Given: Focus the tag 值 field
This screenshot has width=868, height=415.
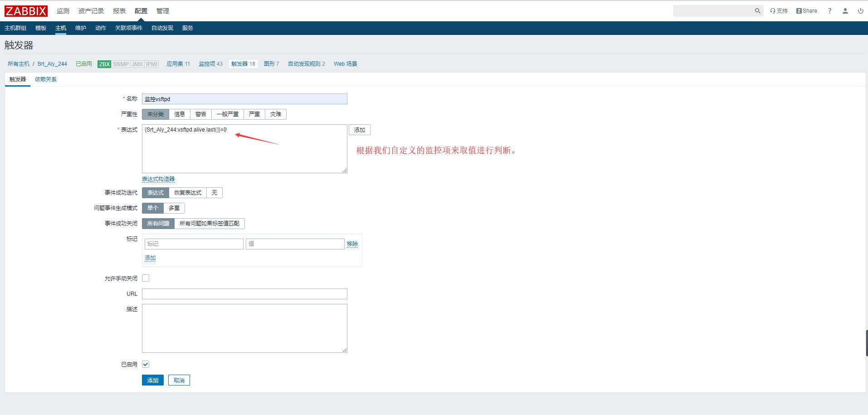Looking at the screenshot, I should point(295,244).
